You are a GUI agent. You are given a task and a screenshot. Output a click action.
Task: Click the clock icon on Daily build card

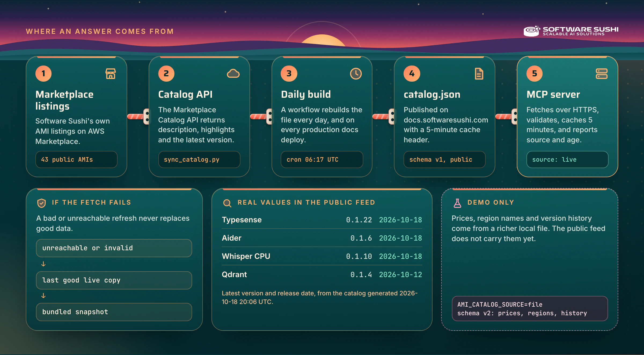click(356, 74)
